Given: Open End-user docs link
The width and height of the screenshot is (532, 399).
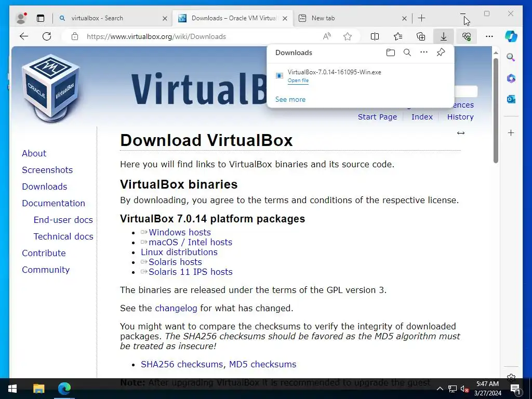Looking at the screenshot, I should (63, 220).
